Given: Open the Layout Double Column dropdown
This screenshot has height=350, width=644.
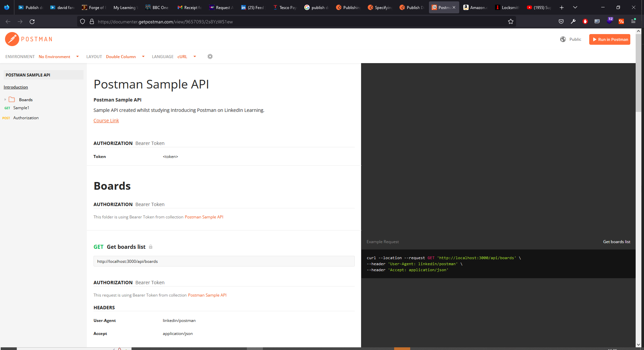Looking at the screenshot, I should 125,56.
